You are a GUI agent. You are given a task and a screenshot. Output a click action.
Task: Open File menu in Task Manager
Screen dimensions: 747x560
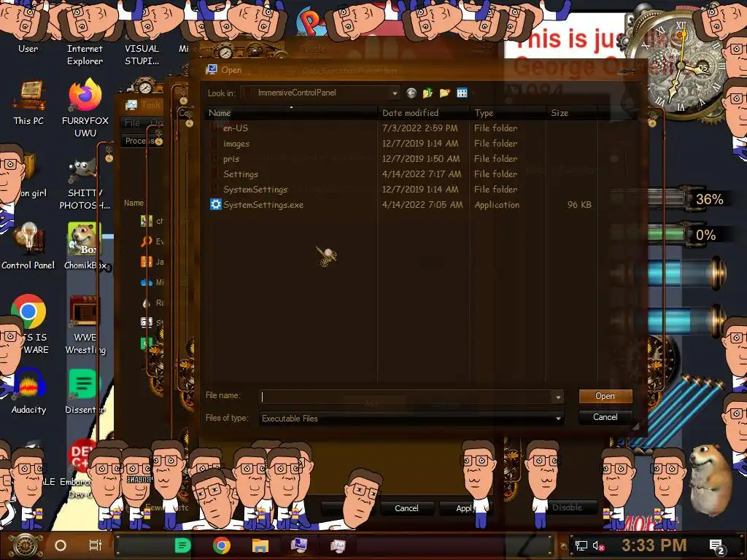click(132, 122)
